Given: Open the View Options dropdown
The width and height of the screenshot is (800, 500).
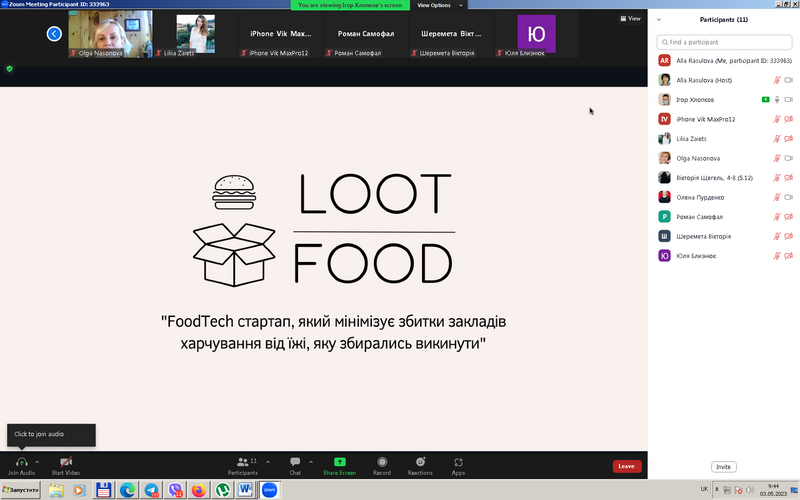Looking at the screenshot, I should point(439,5).
